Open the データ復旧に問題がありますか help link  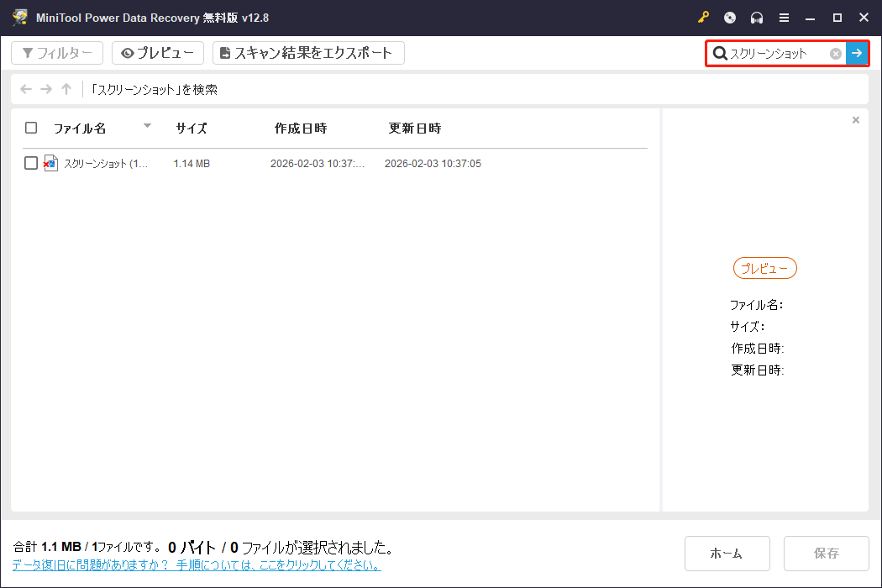pos(197,565)
